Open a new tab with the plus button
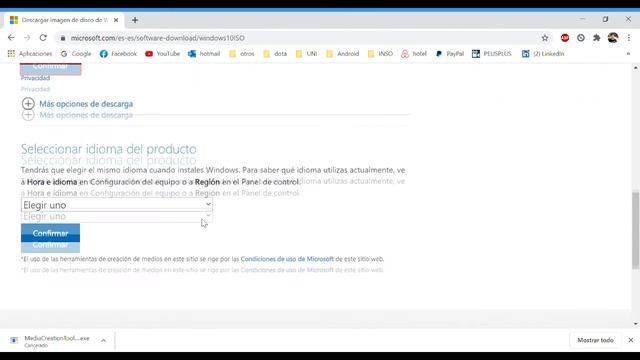640x360 pixels. pos(135,20)
